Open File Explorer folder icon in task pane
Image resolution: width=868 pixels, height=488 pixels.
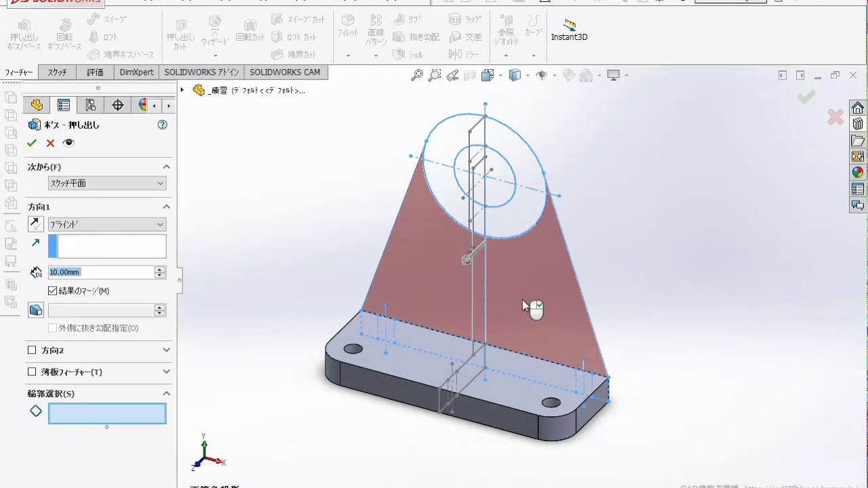click(858, 140)
